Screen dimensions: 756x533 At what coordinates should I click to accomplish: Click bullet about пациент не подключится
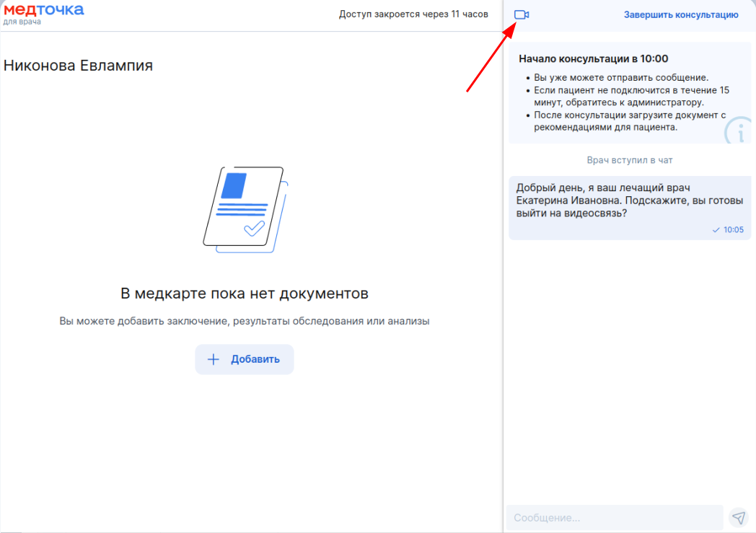[631, 97]
